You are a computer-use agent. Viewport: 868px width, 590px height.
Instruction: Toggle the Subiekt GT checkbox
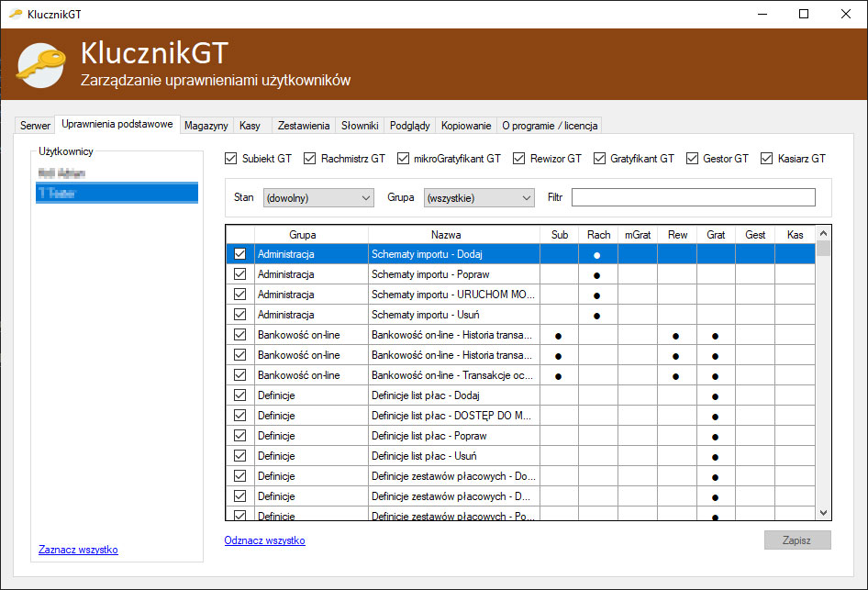coord(231,159)
